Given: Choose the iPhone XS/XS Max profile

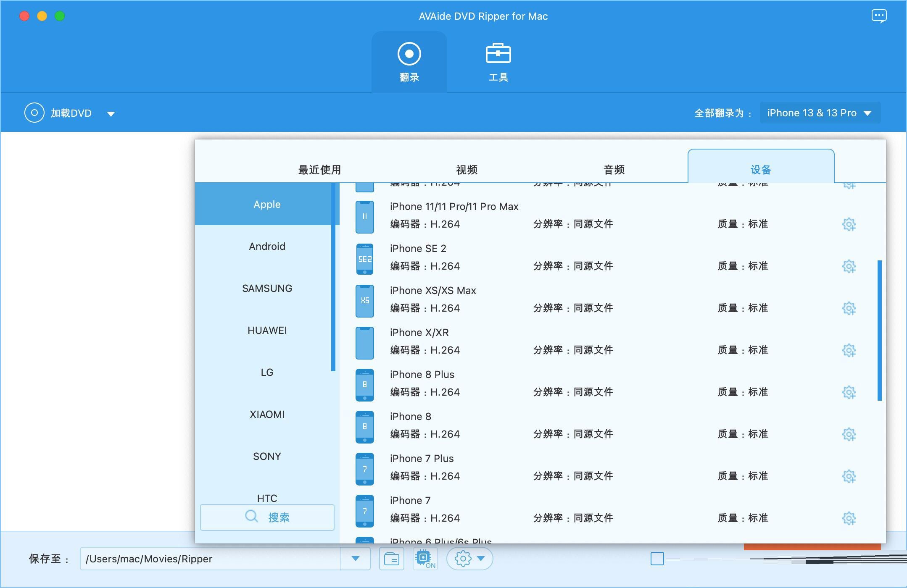Looking at the screenshot, I should (x=432, y=290).
